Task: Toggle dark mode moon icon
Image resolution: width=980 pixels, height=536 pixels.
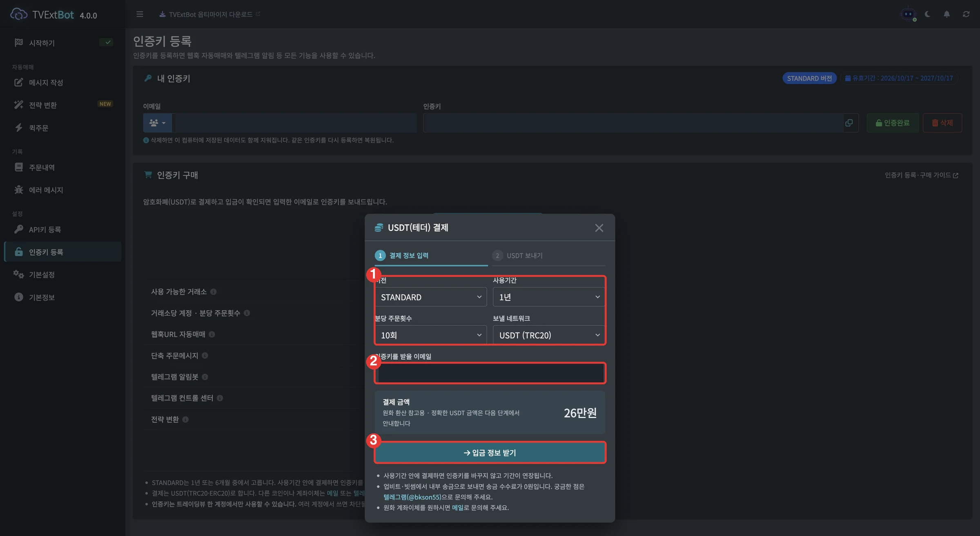Action: (x=927, y=14)
